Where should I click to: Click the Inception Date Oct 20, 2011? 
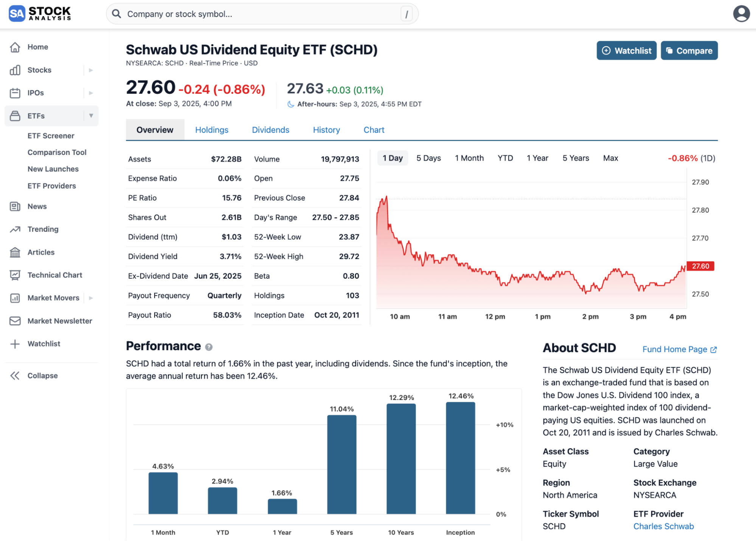pos(337,315)
